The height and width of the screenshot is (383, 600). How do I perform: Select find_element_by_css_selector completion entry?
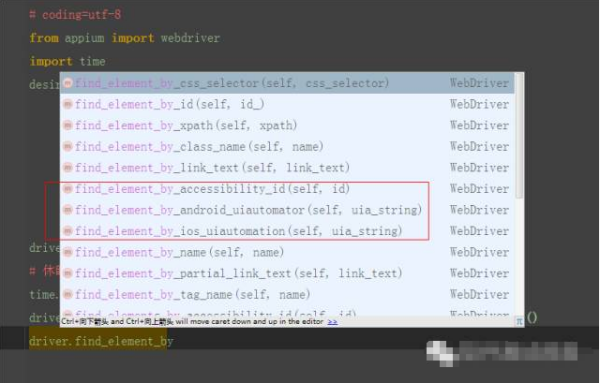287,83
